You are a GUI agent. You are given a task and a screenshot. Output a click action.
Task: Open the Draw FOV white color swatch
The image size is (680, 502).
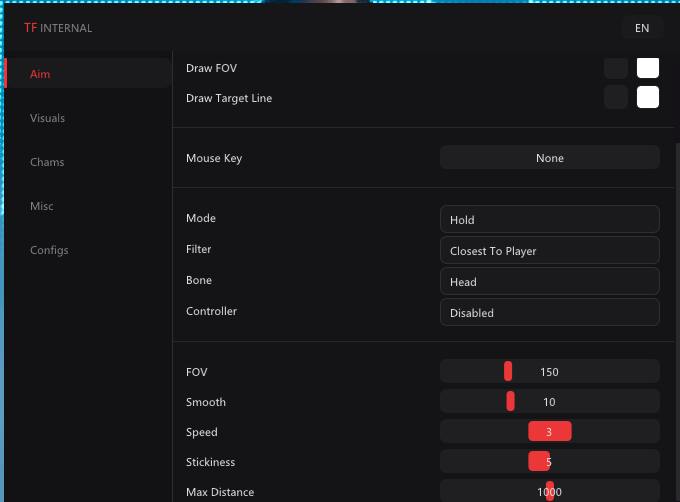pyautogui.click(x=648, y=68)
